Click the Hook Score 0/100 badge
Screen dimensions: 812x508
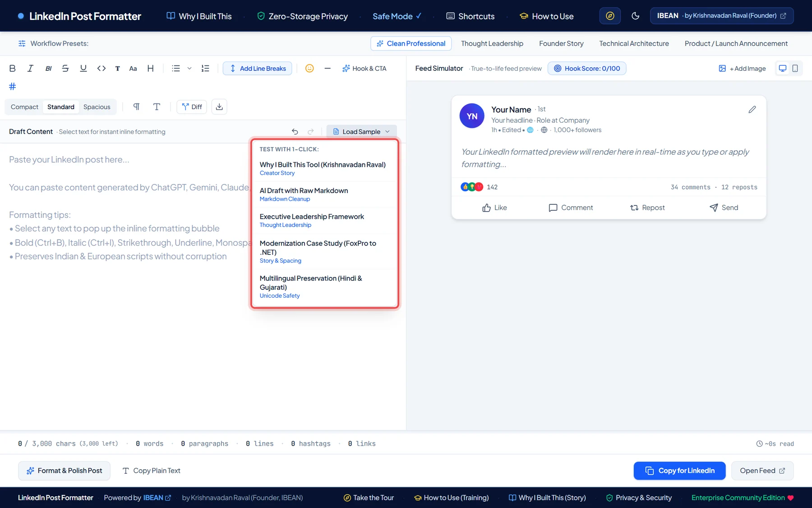coord(587,69)
